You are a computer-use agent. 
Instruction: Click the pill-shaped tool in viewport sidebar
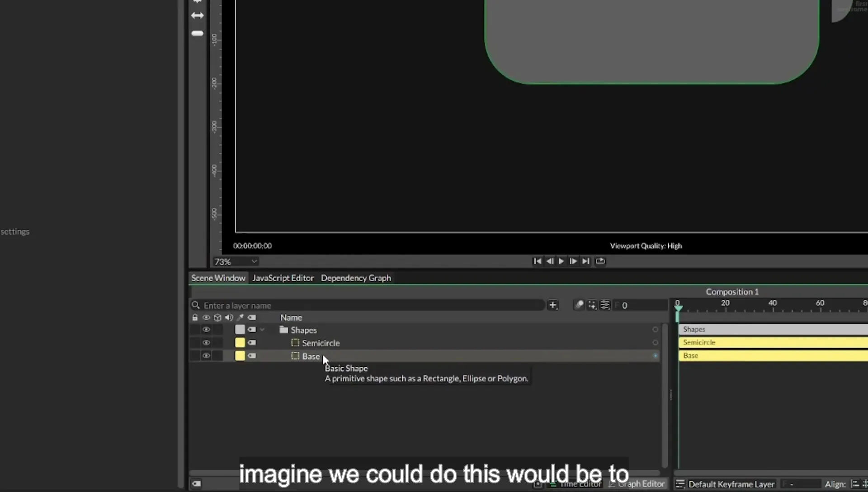[197, 33]
